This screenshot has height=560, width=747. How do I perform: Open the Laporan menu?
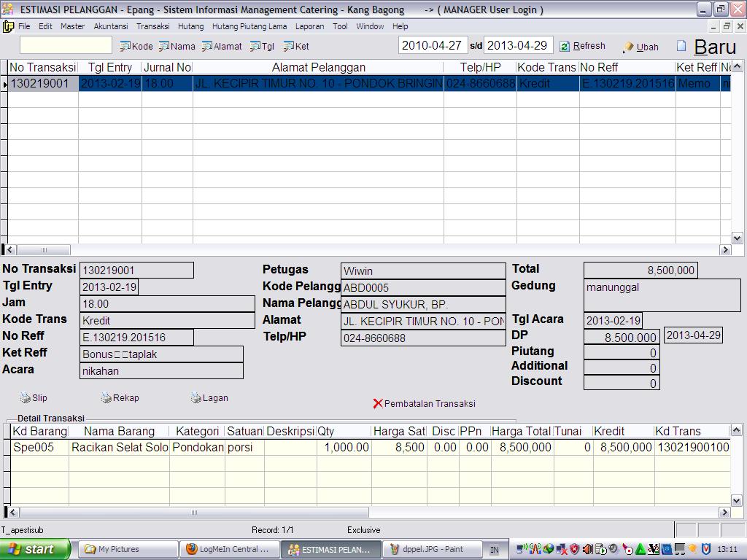tap(309, 26)
